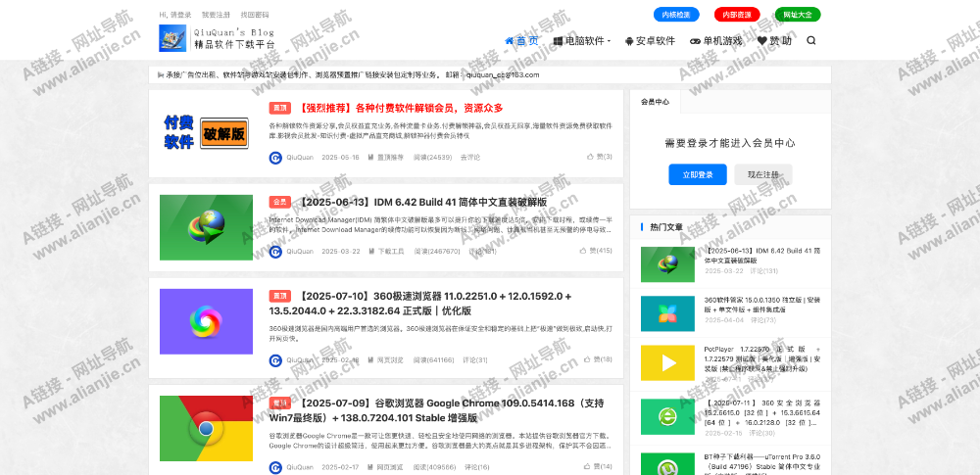This screenshot has height=475, width=980.
Task: Like the 360极速浏览器 post with 赞(18)
Action: (x=598, y=359)
